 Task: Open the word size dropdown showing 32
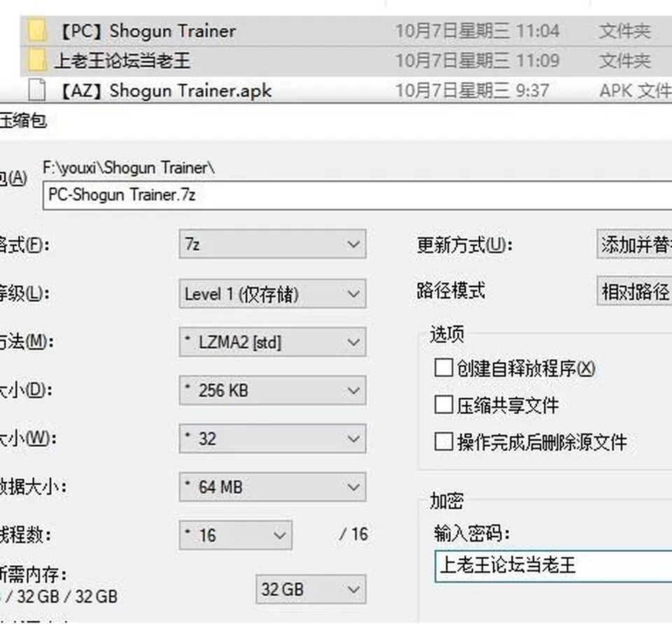click(272, 438)
